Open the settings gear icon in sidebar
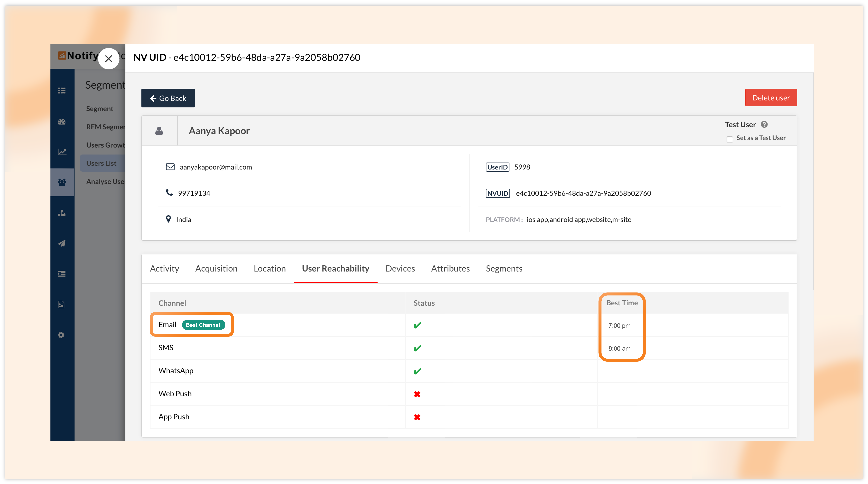 (61, 335)
